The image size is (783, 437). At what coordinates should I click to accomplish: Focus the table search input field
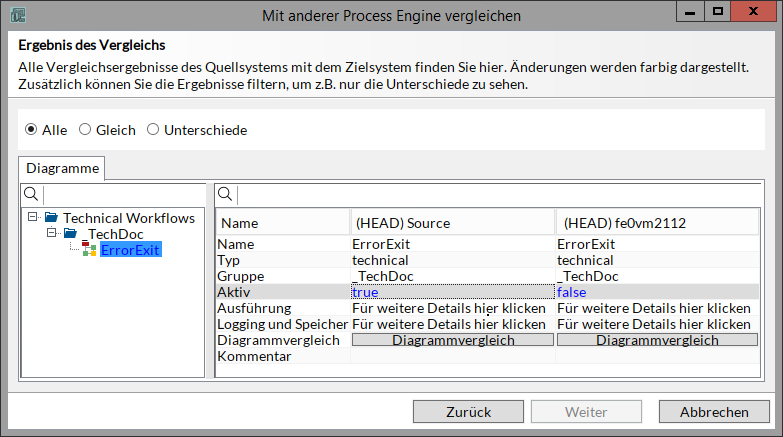pyautogui.click(x=498, y=194)
